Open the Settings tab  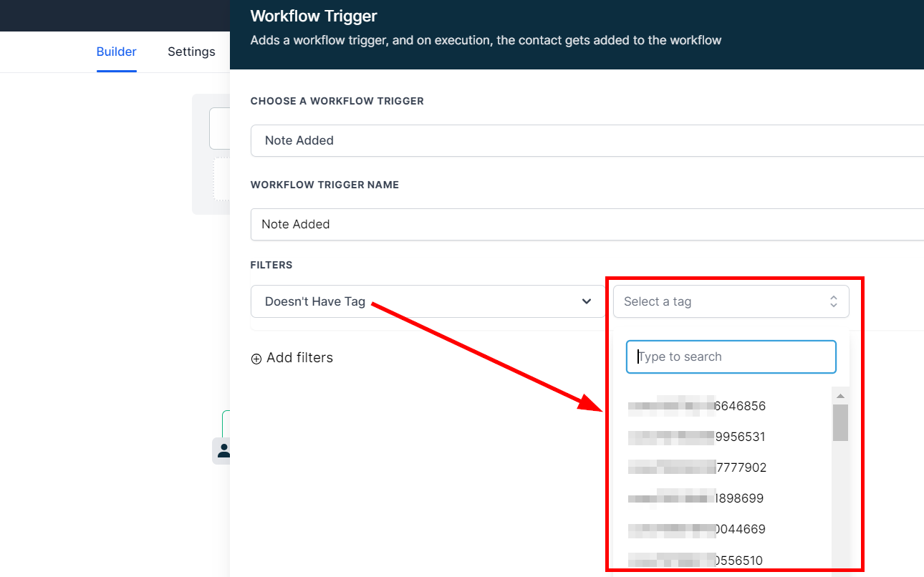coord(191,52)
